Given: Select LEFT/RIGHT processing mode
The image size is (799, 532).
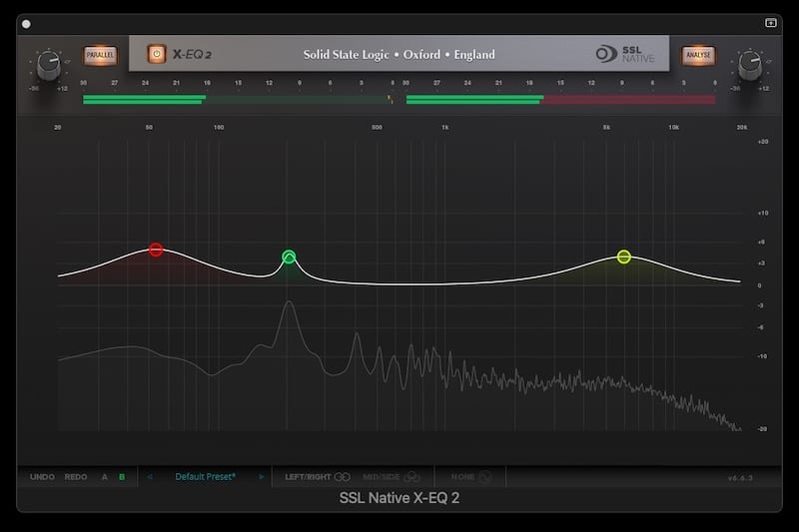Looking at the screenshot, I should (x=318, y=477).
